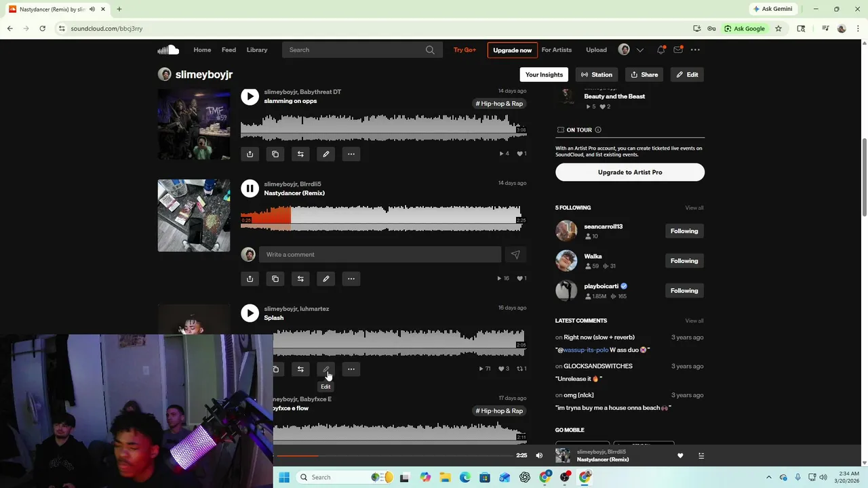Send the comment with the arrow icon
Viewport: 868px width, 488px height.
(x=515, y=254)
